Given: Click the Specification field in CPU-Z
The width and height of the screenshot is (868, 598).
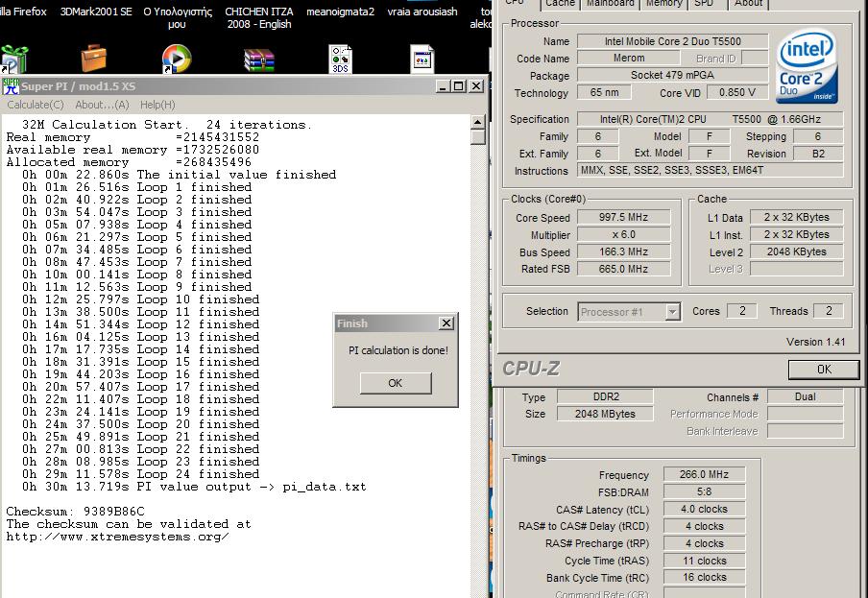Looking at the screenshot, I should point(711,119).
